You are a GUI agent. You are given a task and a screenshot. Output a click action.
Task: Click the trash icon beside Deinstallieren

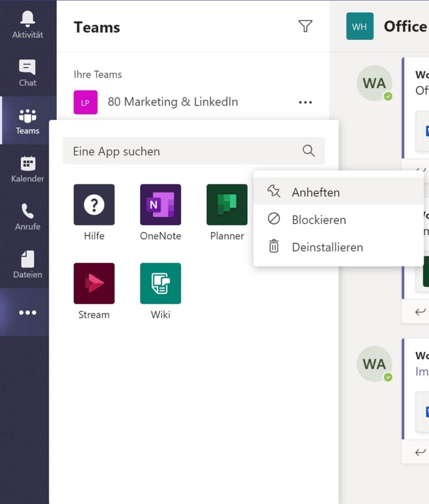(274, 246)
